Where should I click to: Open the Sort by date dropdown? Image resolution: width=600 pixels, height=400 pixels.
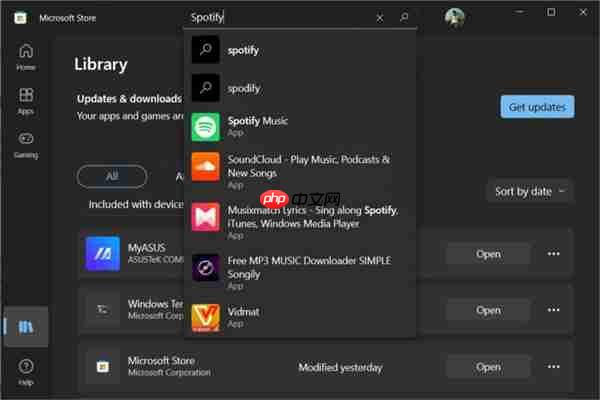530,191
